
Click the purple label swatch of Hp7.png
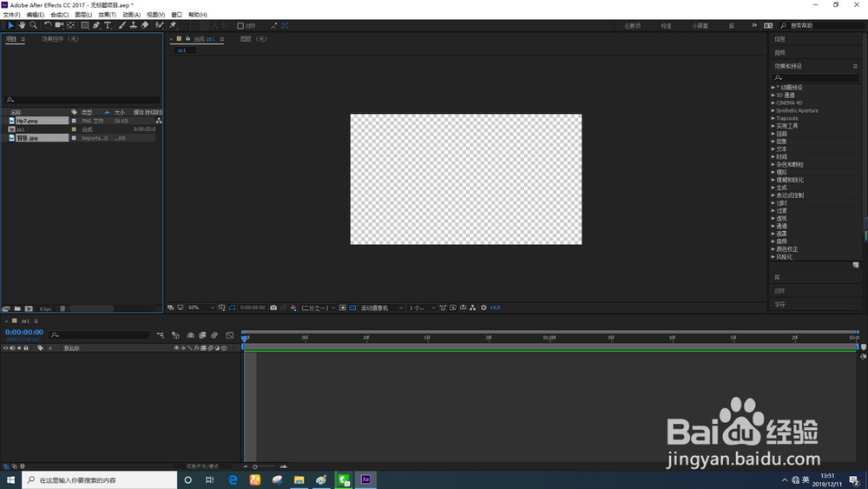(74, 121)
